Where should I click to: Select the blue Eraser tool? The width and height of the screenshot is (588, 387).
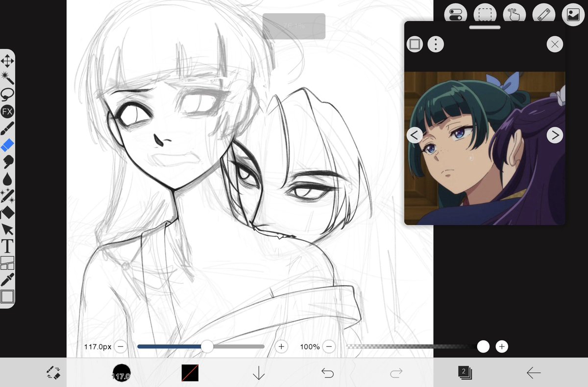point(7,145)
